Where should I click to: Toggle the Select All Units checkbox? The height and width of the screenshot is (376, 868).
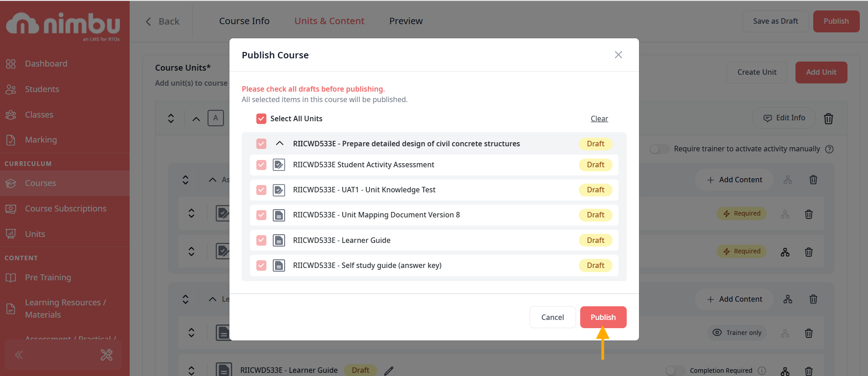(x=261, y=119)
